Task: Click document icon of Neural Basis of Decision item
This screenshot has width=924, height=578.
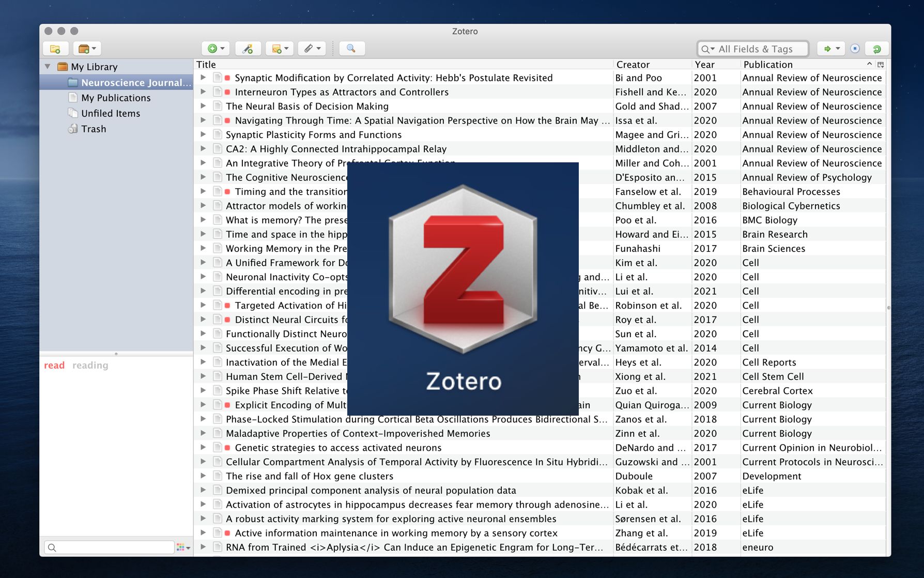Action: pos(218,106)
